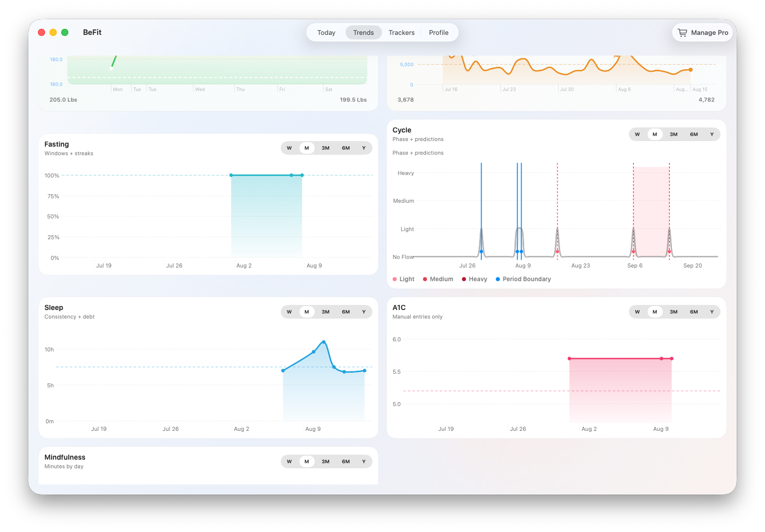Switch A1C chart to 6M
Viewport: 765px width, 532px height.
[694, 312]
